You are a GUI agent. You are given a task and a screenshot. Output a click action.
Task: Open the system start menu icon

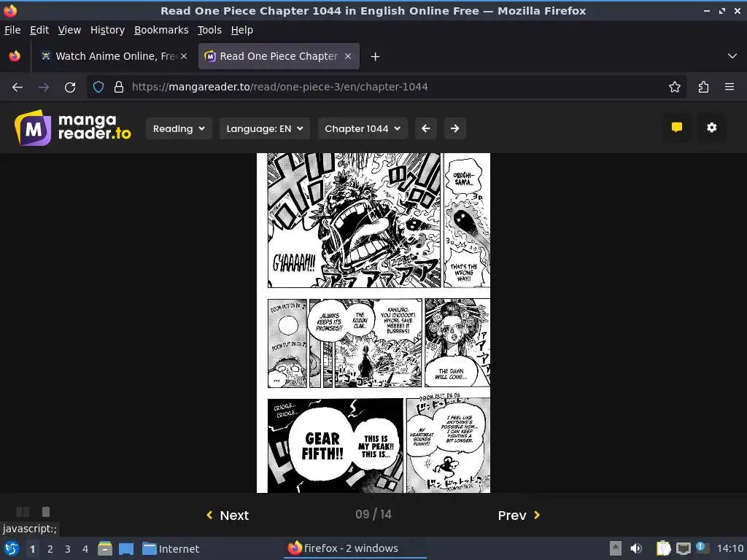point(12,548)
